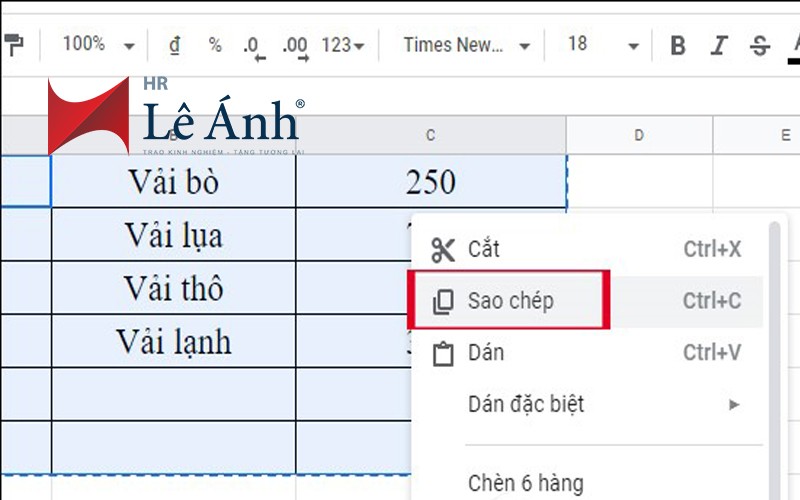
Task: Select column E header
Action: [x=757, y=135]
